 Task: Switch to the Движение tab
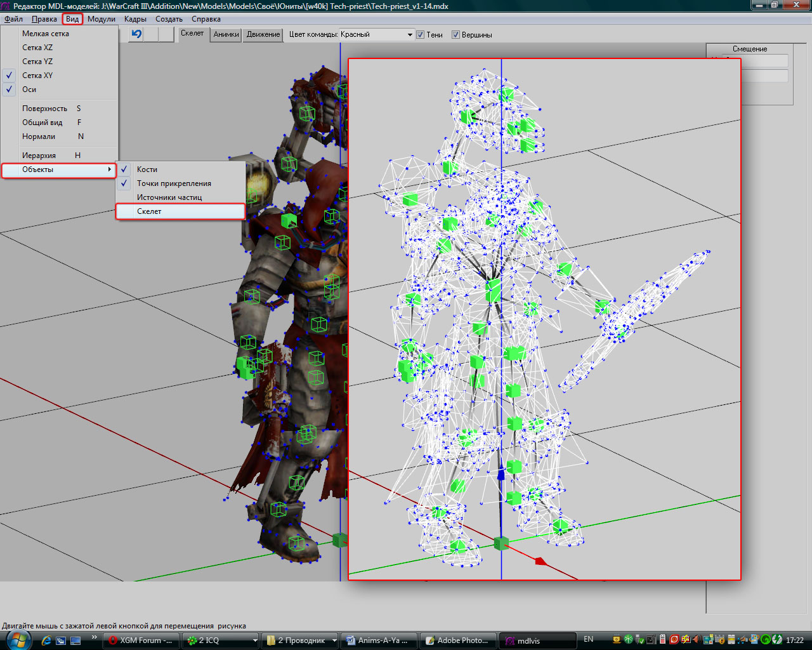[x=263, y=34]
